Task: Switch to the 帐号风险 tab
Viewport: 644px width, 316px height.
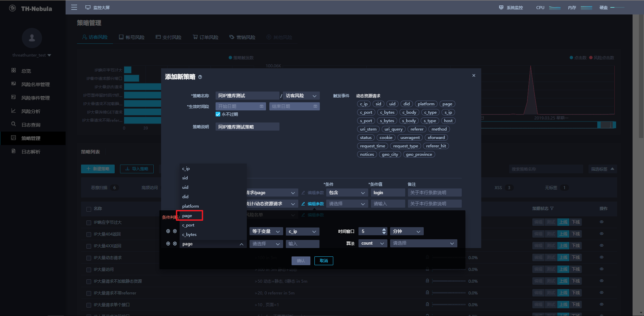Action: (x=132, y=37)
